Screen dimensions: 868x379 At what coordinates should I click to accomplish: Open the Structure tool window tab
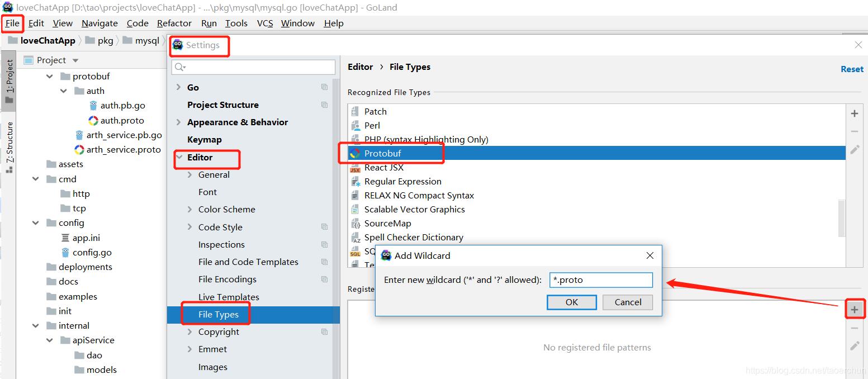click(9, 146)
